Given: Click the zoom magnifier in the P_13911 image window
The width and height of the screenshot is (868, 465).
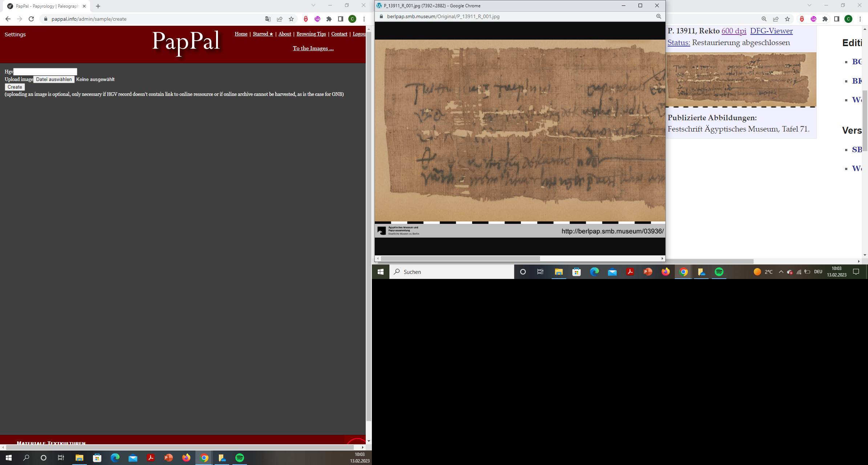Looking at the screenshot, I should pos(659,16).
